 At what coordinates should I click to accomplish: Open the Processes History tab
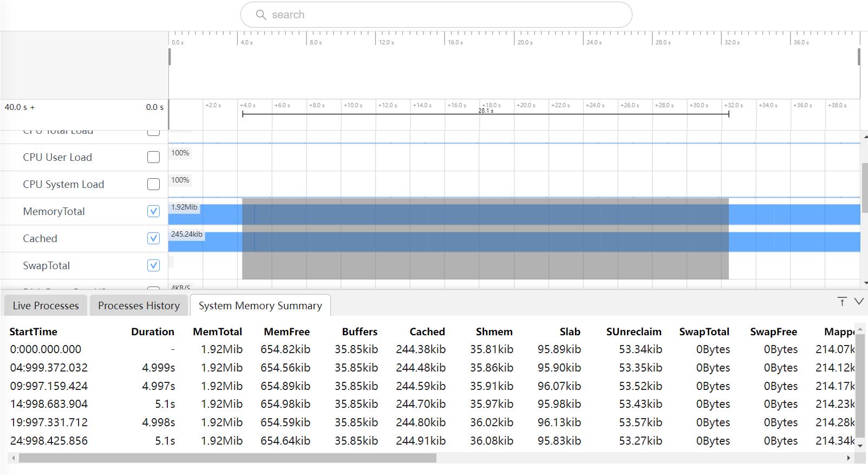pos(139,305)
